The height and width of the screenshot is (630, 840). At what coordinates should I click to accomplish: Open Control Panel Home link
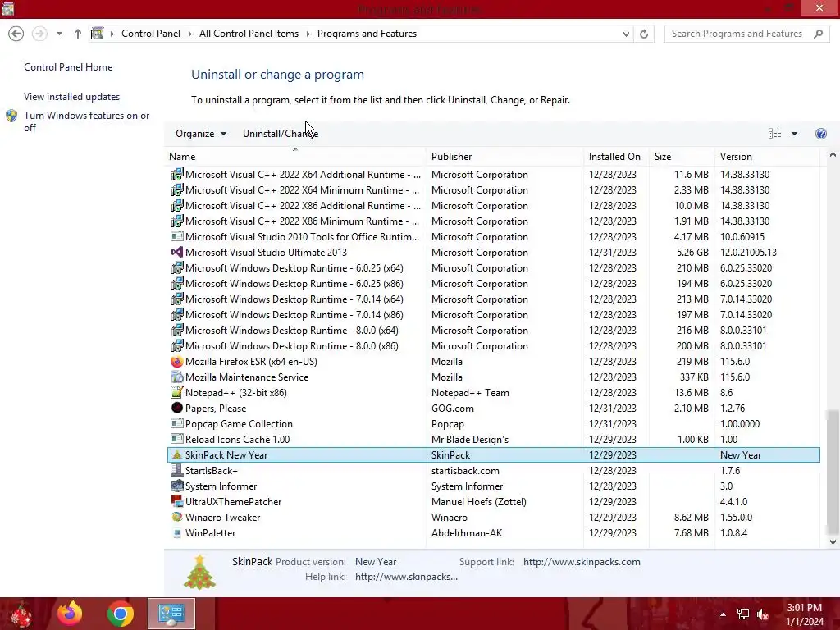pyautogui.click(x=68, y=67)
